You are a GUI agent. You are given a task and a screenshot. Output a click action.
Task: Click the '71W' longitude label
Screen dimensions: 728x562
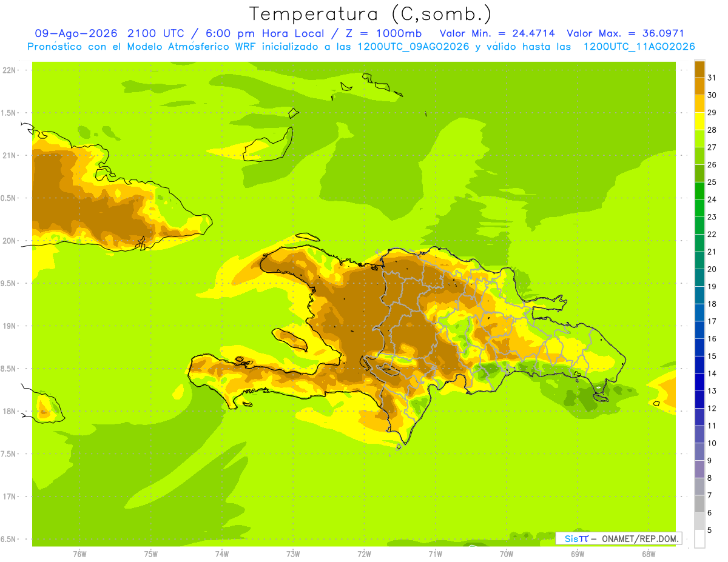[435, 554]
